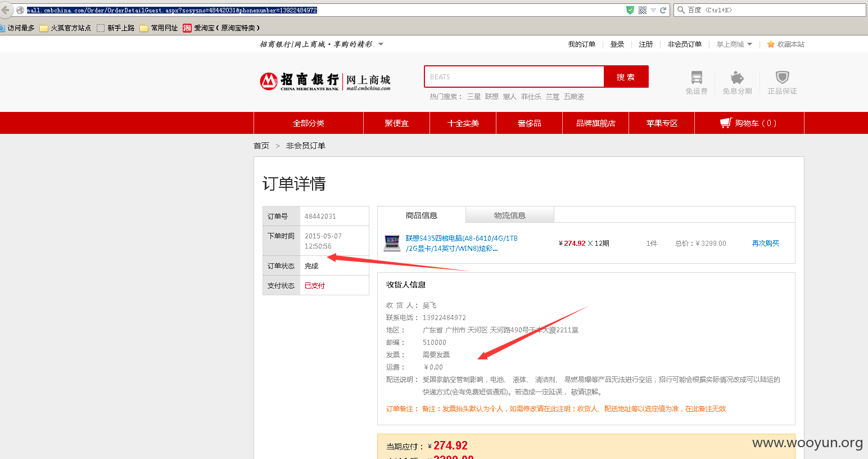Search hot keyword 惠人

(x=510, y=97)
